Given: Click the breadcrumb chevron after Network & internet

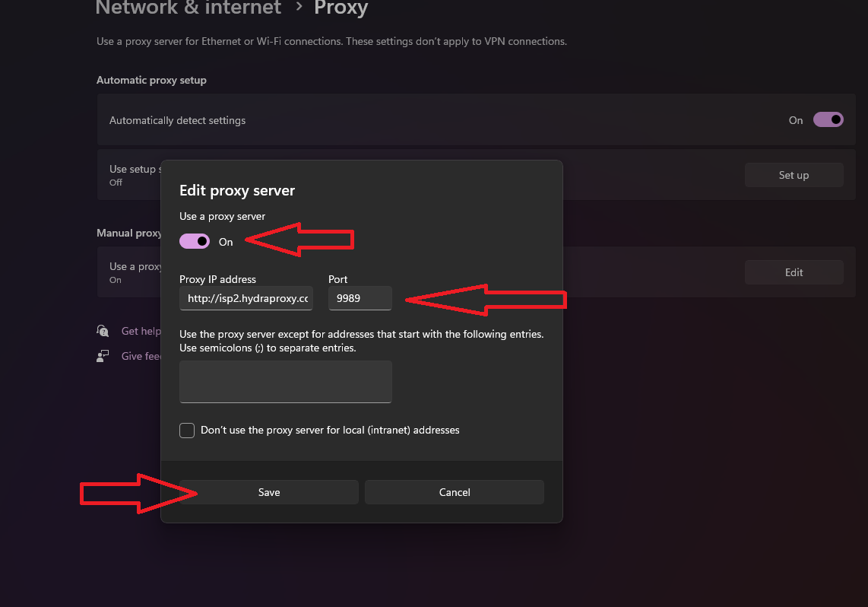Looking at the screenshot, I should coord(297,8).
